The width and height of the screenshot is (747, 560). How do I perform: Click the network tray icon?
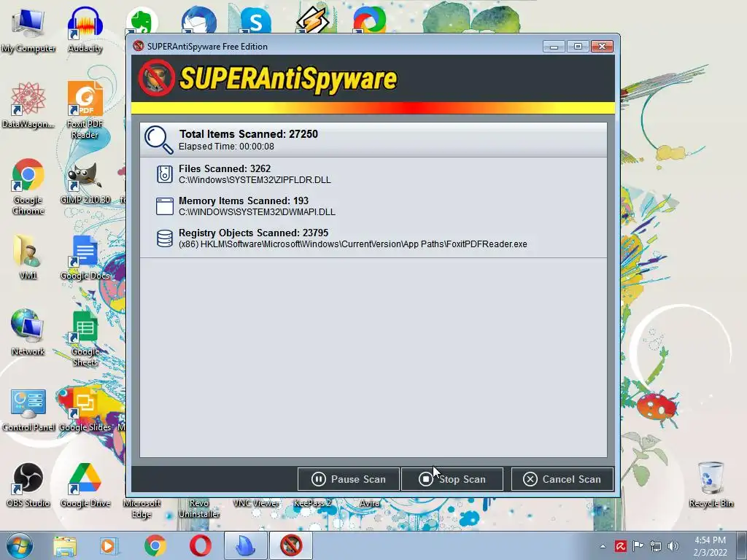[656, 546]
